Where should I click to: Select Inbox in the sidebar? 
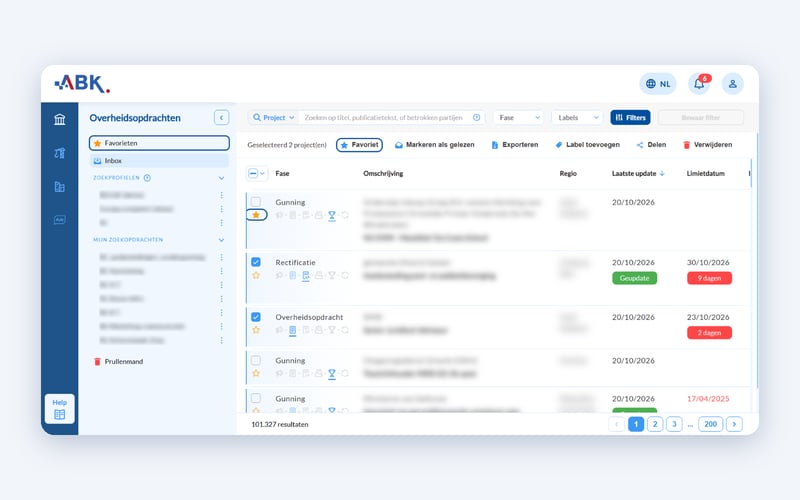pos(159,161)
